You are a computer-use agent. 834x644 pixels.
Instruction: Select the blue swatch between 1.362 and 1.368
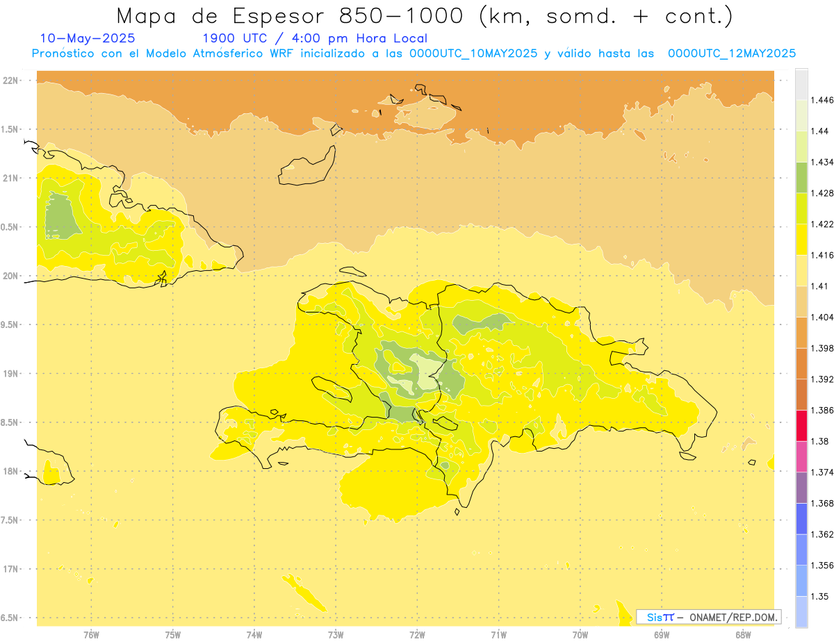pyautogui.click(x=801, y=518)
